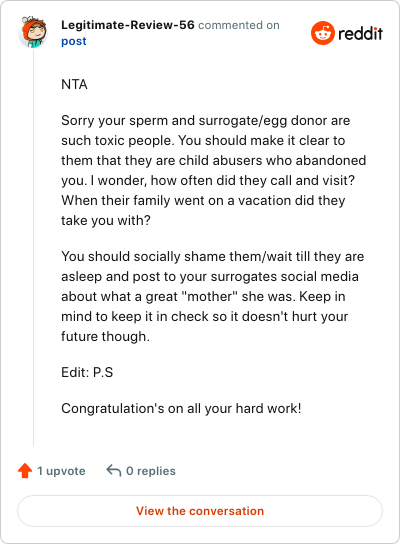Click the orange upvote arrow icon

25,471
